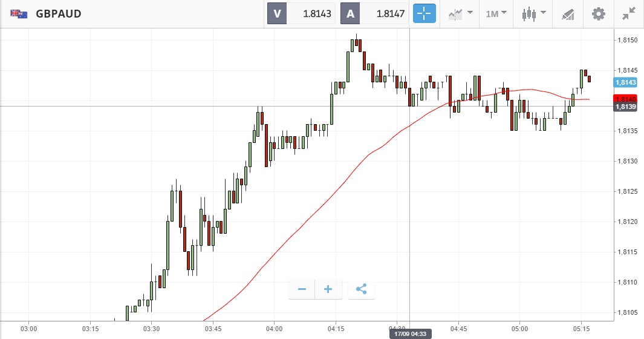Click the 17/09 04:33 time marker
This screenshot has width=644, height=339.
coord(409,334)
